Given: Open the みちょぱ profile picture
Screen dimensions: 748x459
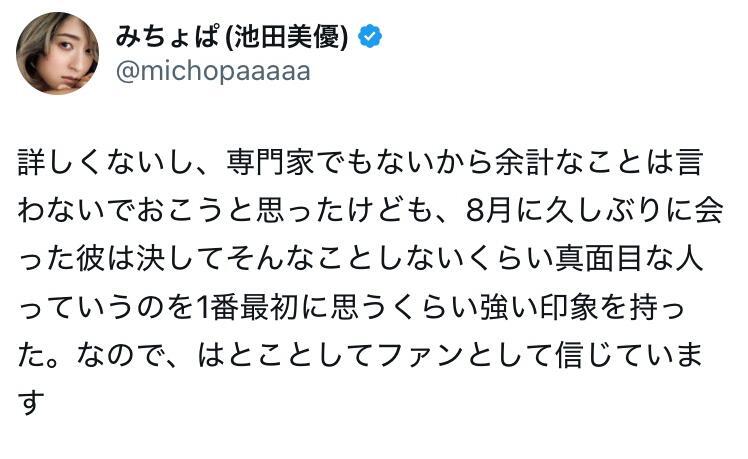Looking at the screenshot, I should [57, 54].
